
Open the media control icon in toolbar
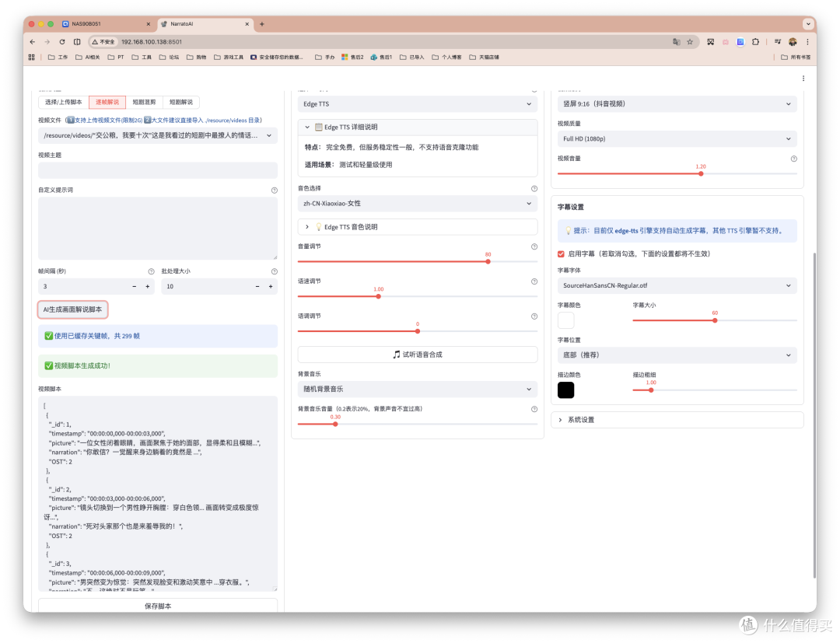click(x=778, y=42)
